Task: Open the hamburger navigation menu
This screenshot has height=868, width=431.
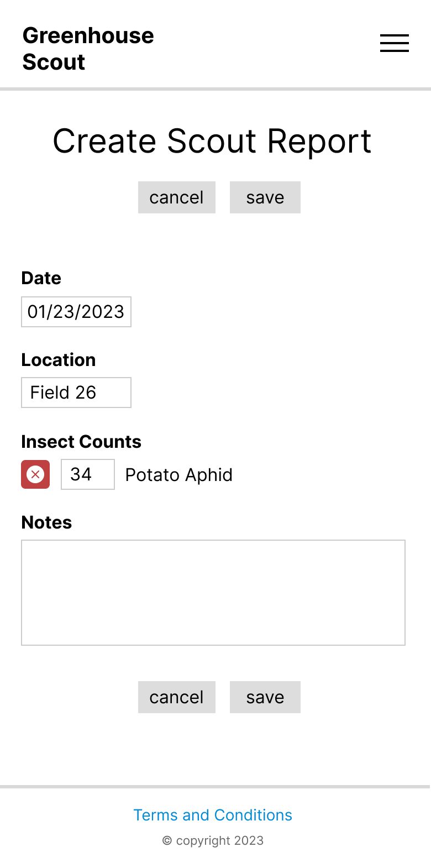Action: click(395, 43)
